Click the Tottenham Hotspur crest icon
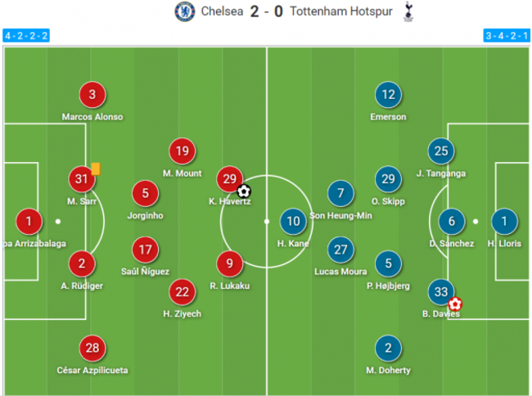This screenshot has width=532, height=396. pos(408,12)
